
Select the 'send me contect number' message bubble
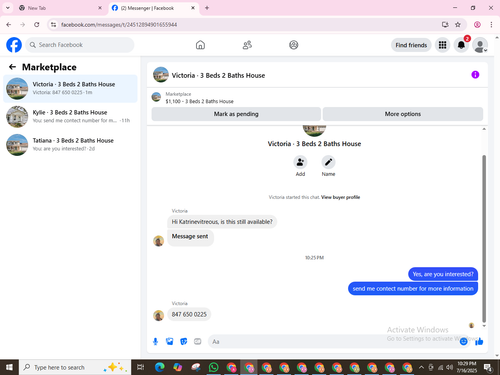tap(413, 289)
